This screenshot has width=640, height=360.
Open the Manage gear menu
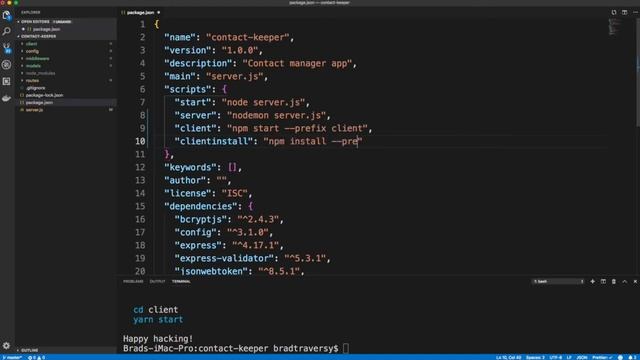coord(7,346)
